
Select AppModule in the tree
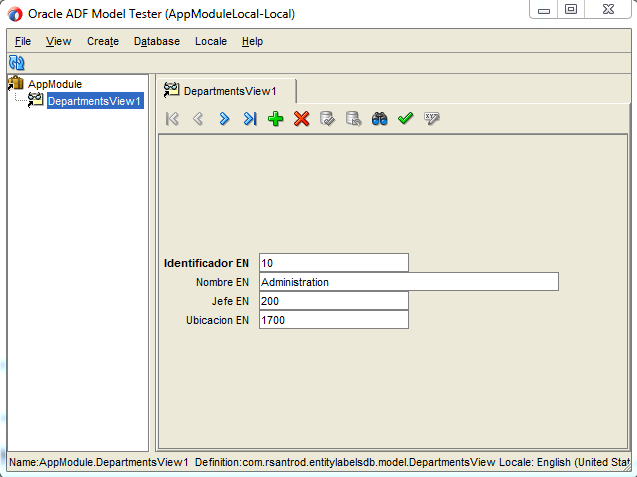(x=55, y=84)
